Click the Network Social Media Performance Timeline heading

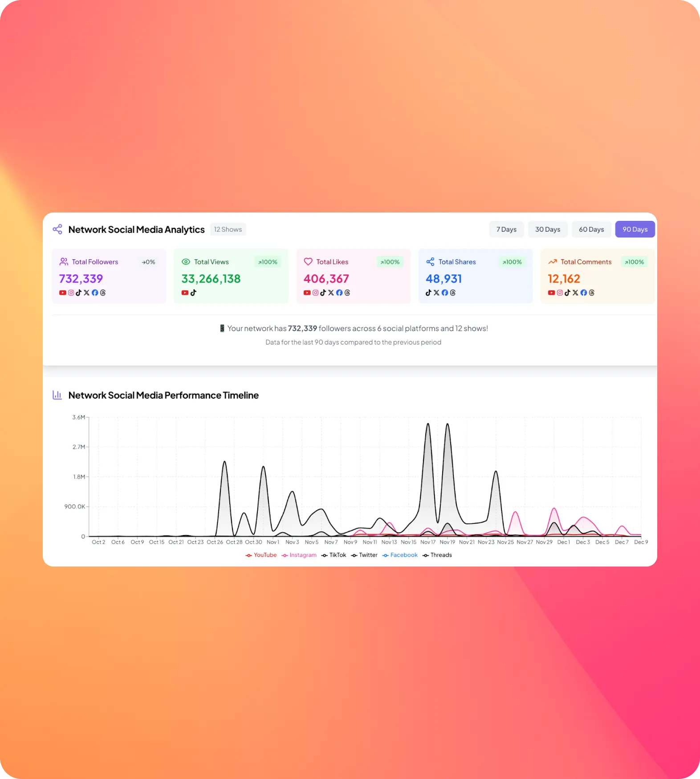click(x=163, y=395)
